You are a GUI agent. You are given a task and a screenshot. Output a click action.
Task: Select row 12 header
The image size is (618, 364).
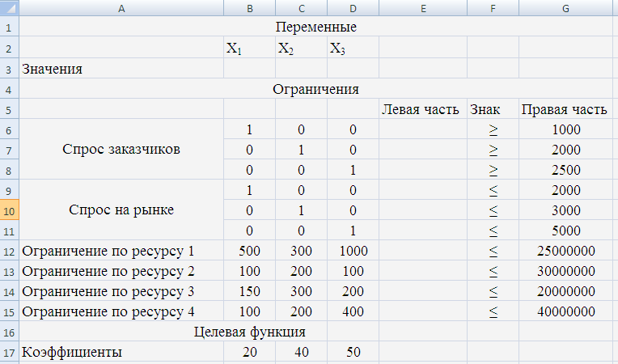click(x=9, y=251)
